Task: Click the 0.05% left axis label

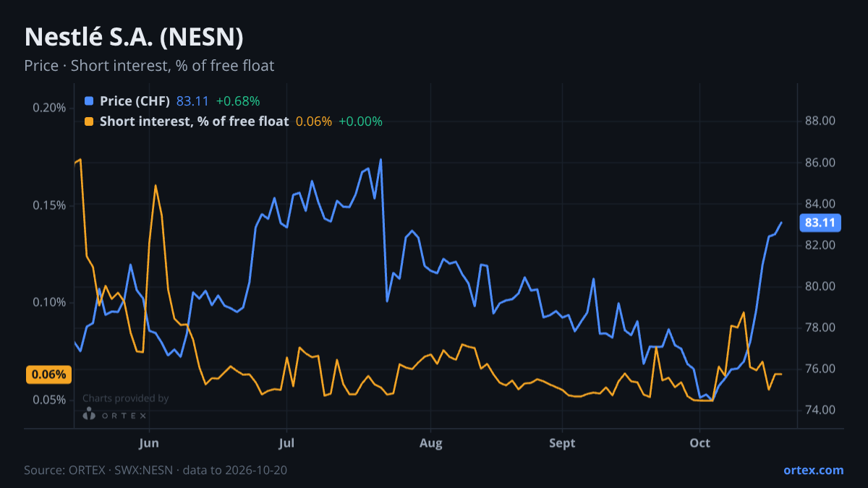Action: coord(49,400)
